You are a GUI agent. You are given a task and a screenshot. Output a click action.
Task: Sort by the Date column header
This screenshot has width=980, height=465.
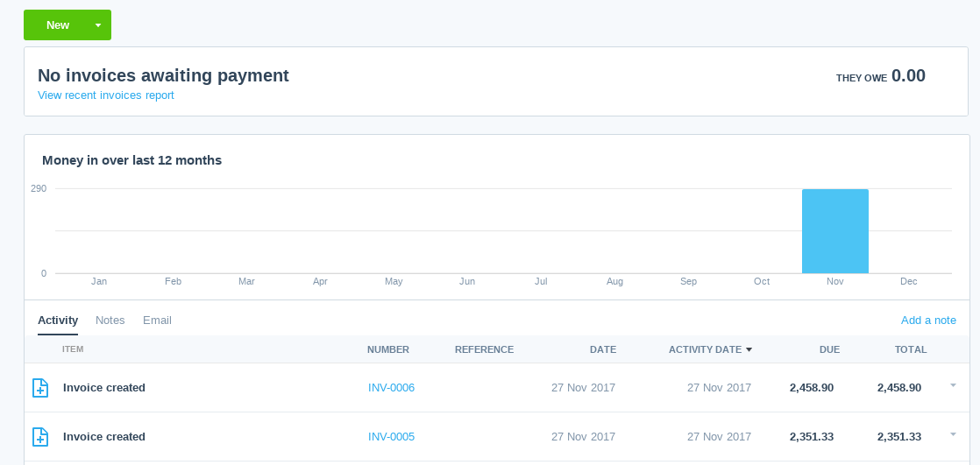point(603,349)
